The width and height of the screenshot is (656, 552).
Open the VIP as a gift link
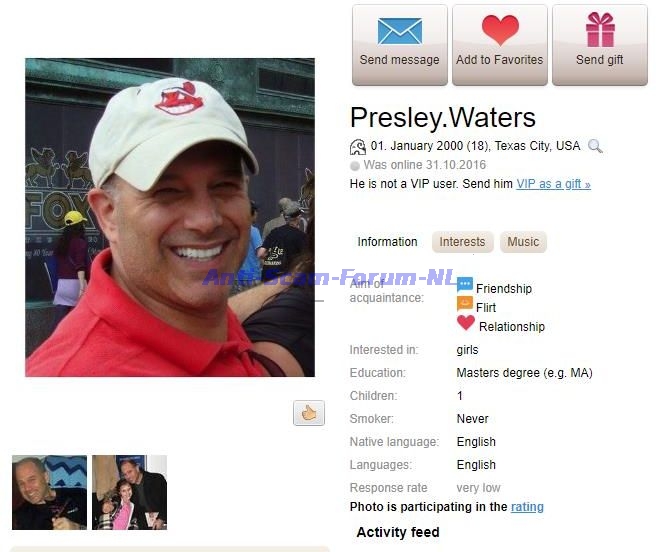pos(553,184)
